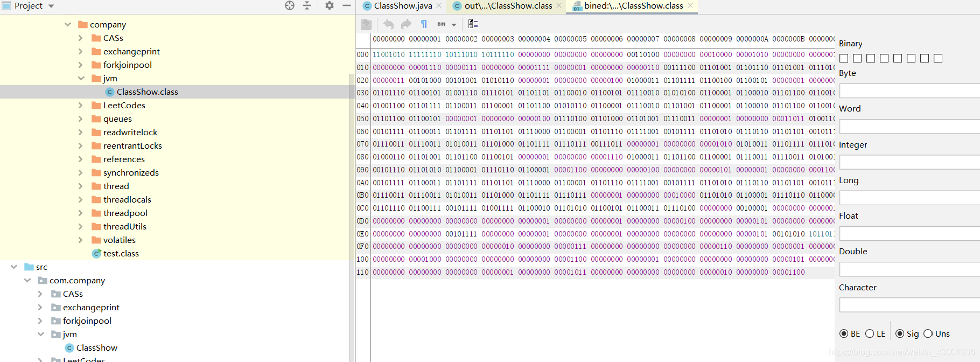Expand the CASs folder under company
Screen dimensions: 980x362
tap(81, 38)
